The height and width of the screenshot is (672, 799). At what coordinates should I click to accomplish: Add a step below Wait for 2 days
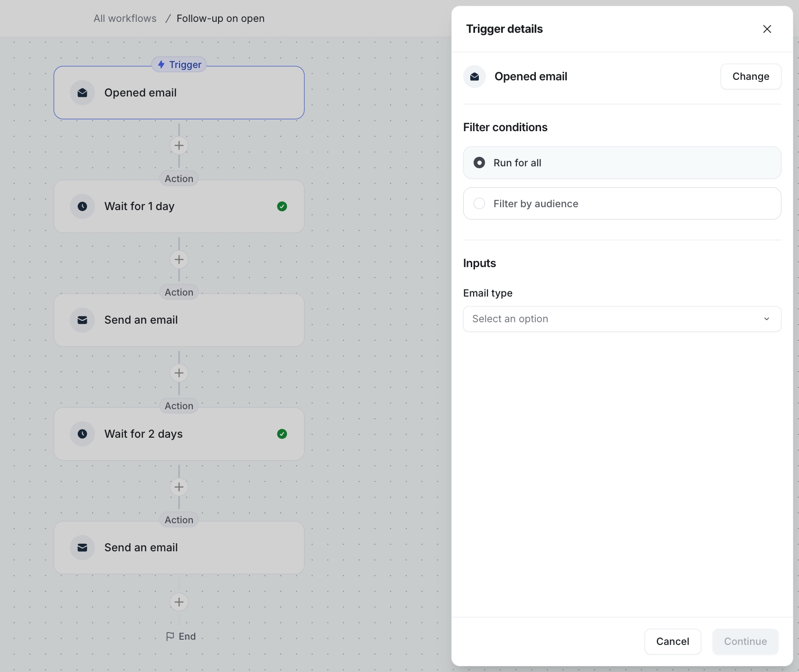pos(179,487)
